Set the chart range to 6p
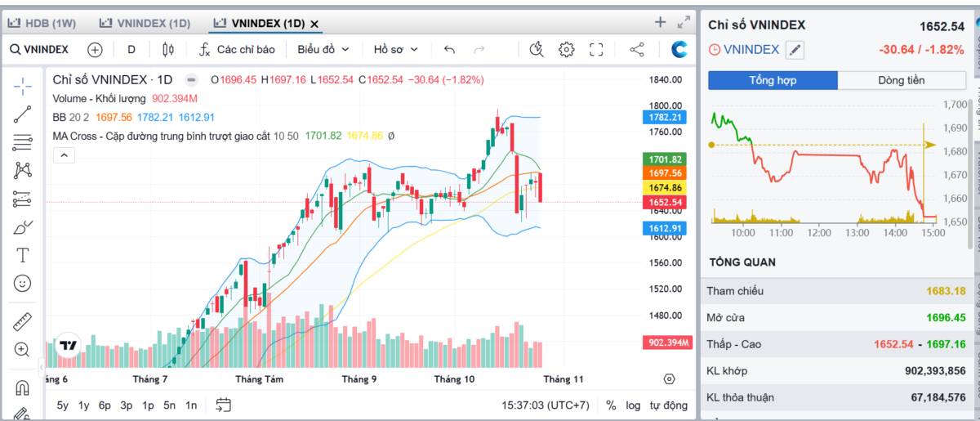This screenshot has width=980, height=421. click(x=105, y=405)
